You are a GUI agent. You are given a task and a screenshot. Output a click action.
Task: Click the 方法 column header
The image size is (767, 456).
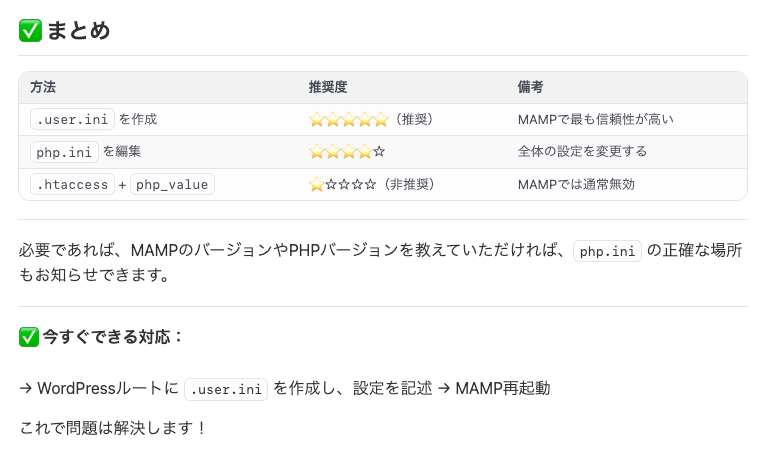click(x=43, y=87)
